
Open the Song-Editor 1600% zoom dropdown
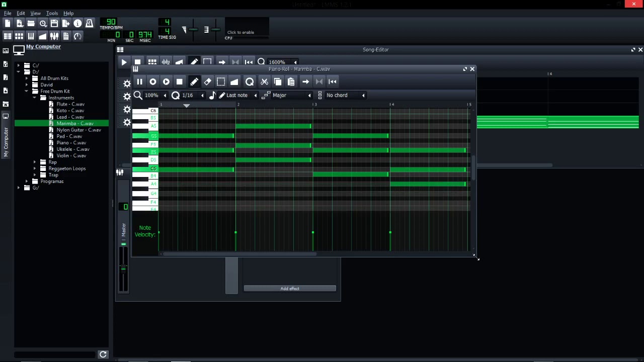coord(282,62)
